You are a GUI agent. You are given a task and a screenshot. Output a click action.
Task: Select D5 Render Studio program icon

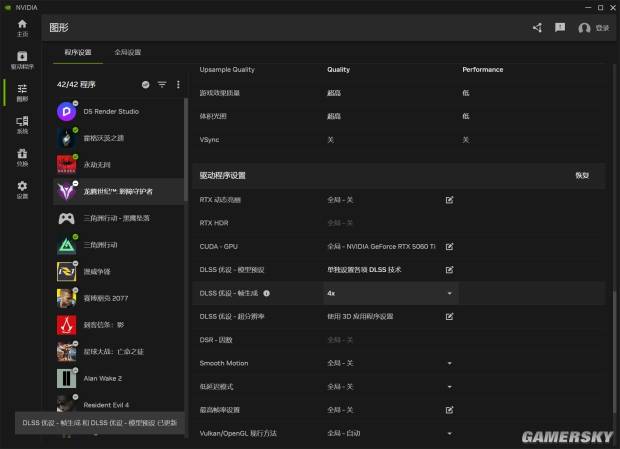66,111
